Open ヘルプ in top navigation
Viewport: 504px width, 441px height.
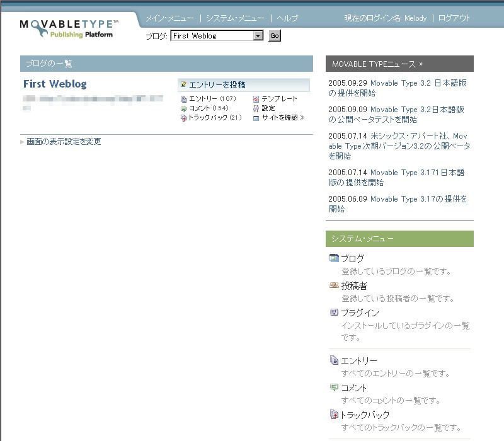(287, 18)
